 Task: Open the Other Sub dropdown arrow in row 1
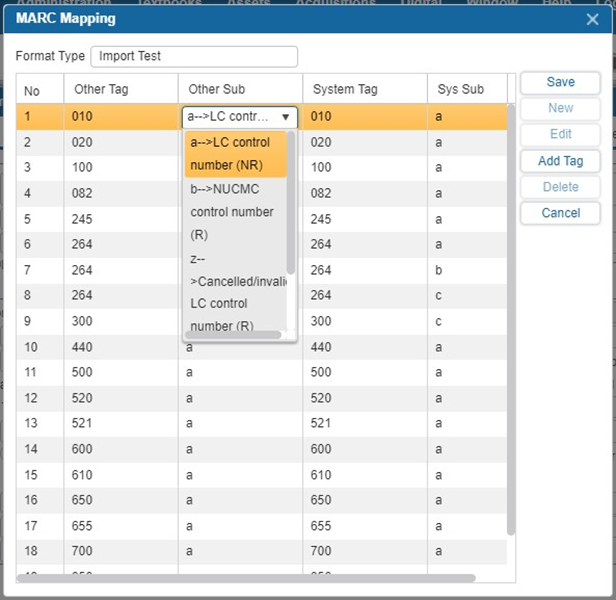pyautogui.click(x=285, y=117)
